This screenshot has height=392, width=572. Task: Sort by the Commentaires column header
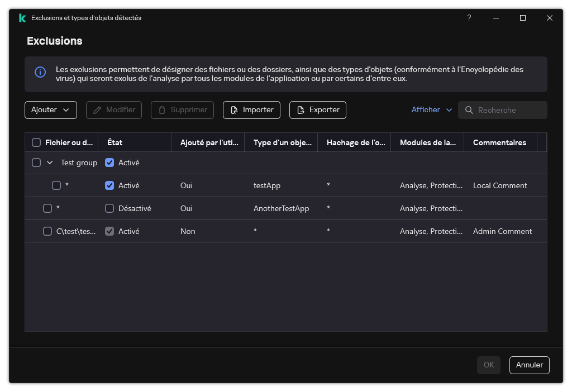(x=499, y=142)
